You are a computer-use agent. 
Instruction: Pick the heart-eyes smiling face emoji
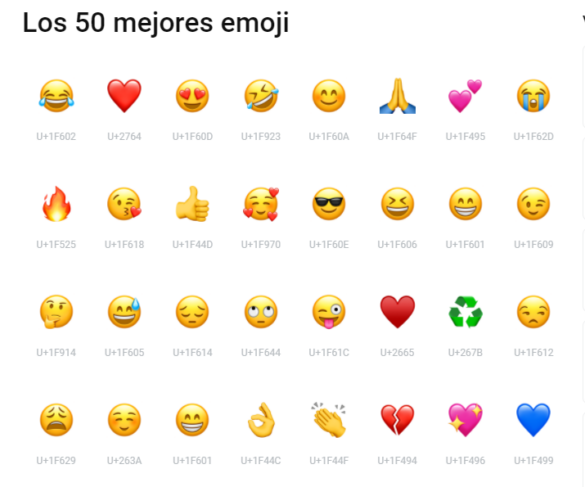192,96
